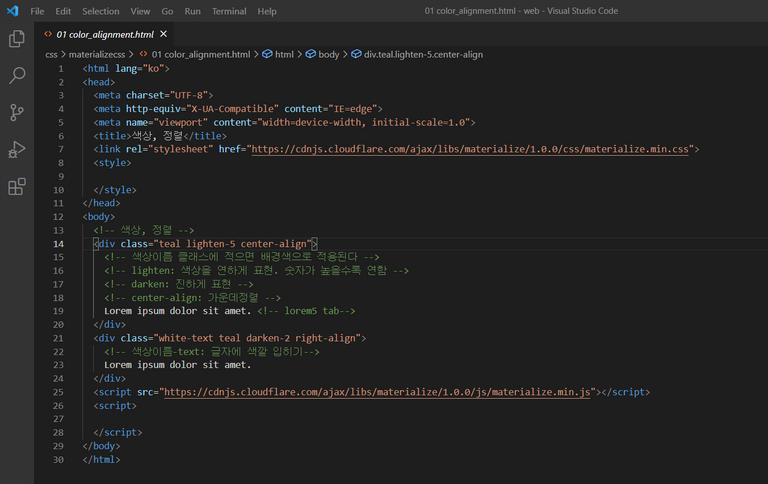The height and width of the screenshot is (484, 768).
Task: Click the css breadcrumb segment
Action: click(51, 54)
